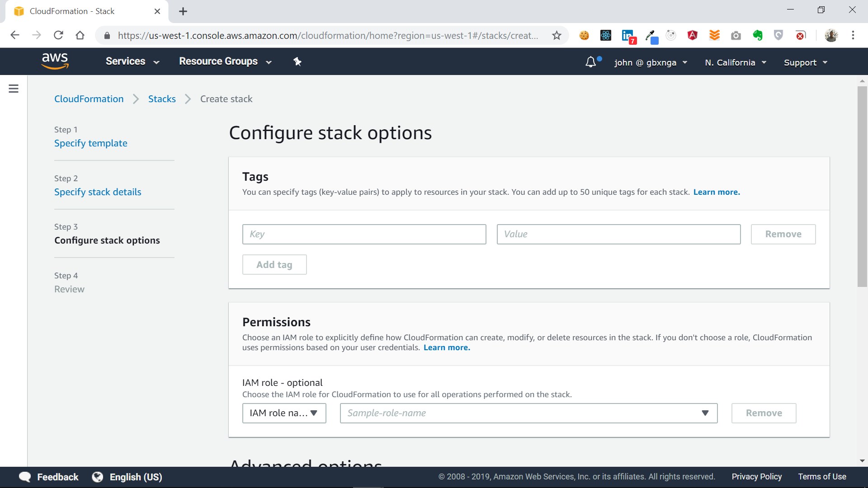Open the Privacy Policy link
The width and height of the screenshot is (868, 488).
[756, 477]
